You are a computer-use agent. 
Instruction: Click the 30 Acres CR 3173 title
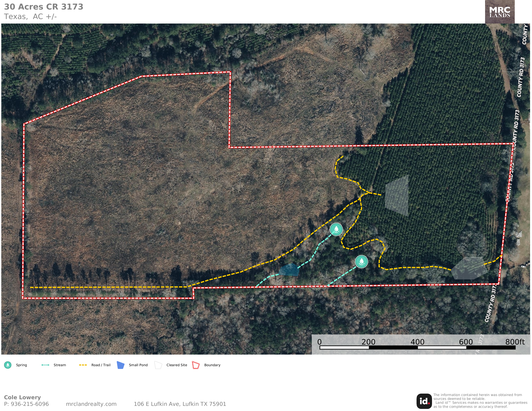coord(44,7)
